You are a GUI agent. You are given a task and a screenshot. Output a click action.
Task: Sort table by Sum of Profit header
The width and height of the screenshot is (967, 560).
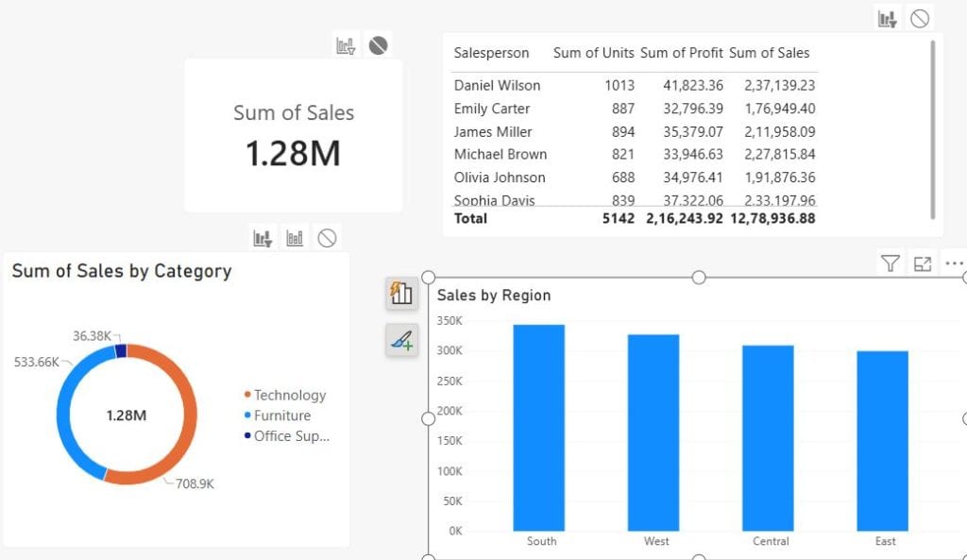[682, 53]
